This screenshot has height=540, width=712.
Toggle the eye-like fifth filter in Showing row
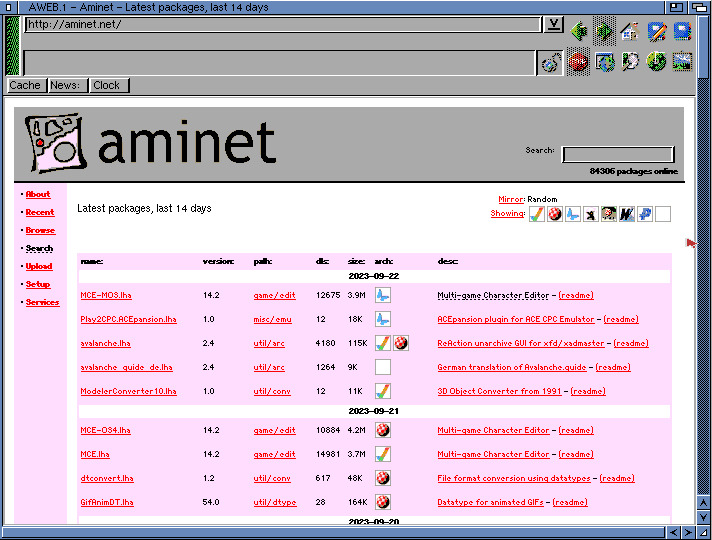click(608, 214)
